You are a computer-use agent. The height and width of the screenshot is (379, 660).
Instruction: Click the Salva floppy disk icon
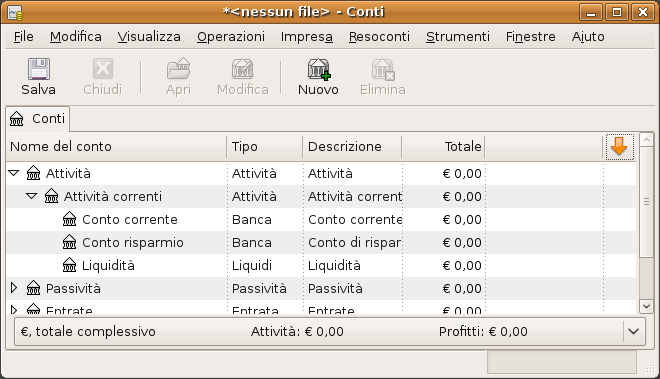(39, 69)
